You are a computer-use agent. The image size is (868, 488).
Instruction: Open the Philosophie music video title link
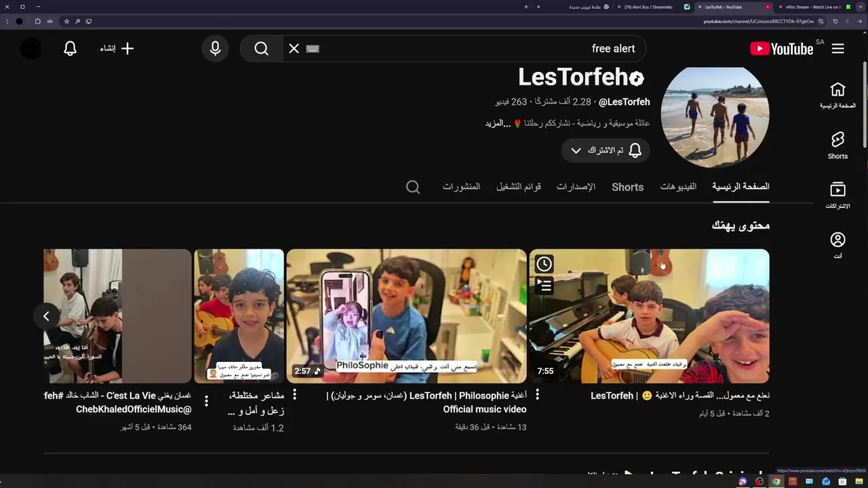click(x=427, y=403)
